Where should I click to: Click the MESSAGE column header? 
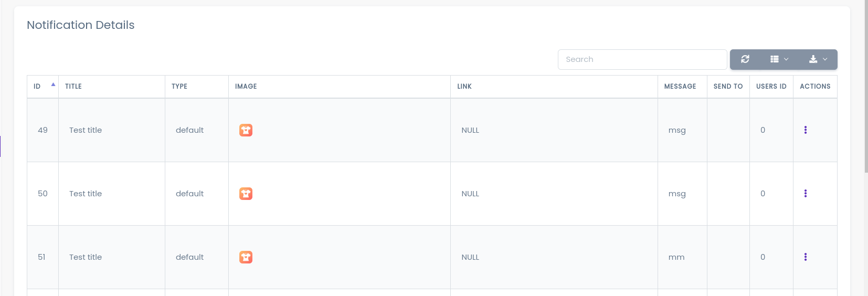tap(680, 87)
